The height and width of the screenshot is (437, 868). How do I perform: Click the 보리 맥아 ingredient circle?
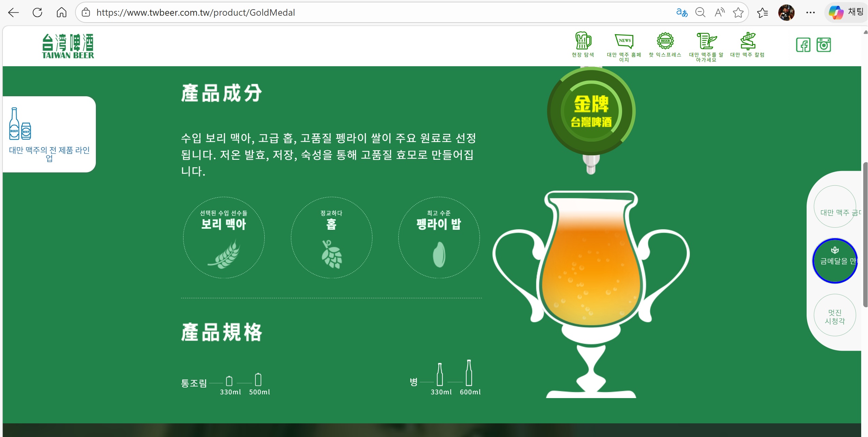(x=224, y=238)
